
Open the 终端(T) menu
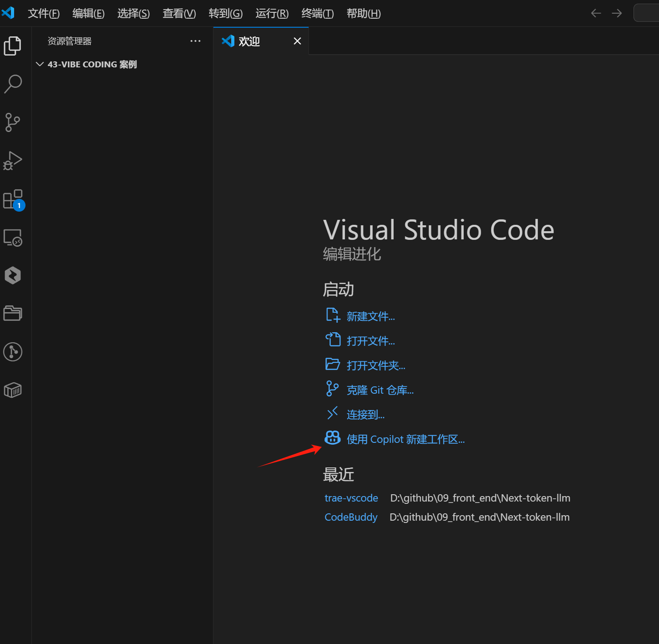click(318, 14)
